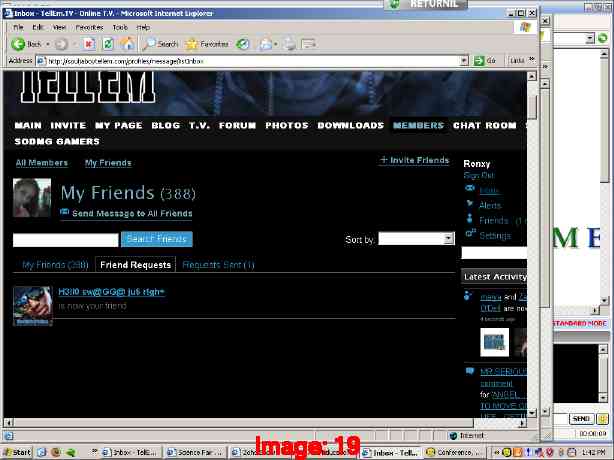Open the Favorites star toolbar button

(207, 44)
